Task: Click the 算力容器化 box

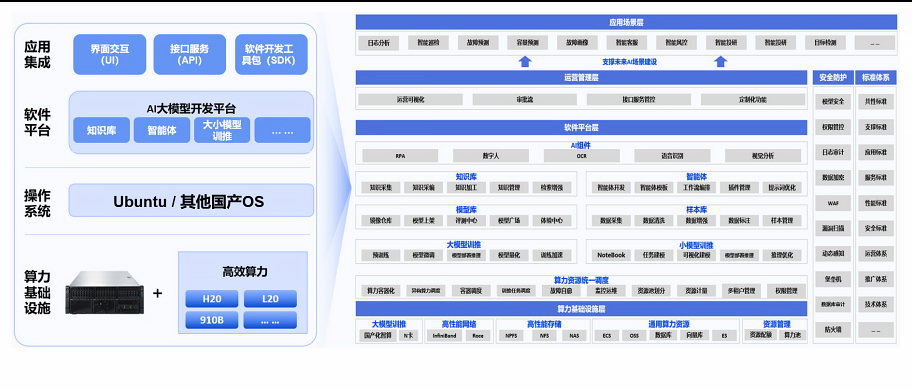Action: [x=381, y=291]
